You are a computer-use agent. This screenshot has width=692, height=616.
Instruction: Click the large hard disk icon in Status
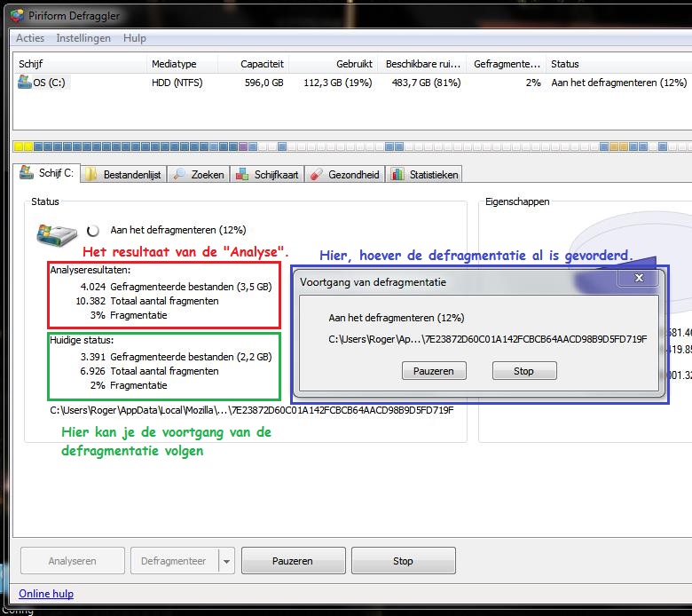pos(57,234)
